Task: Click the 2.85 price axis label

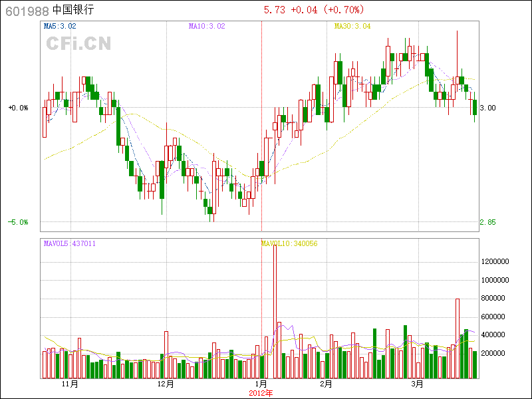Action: 487,222
